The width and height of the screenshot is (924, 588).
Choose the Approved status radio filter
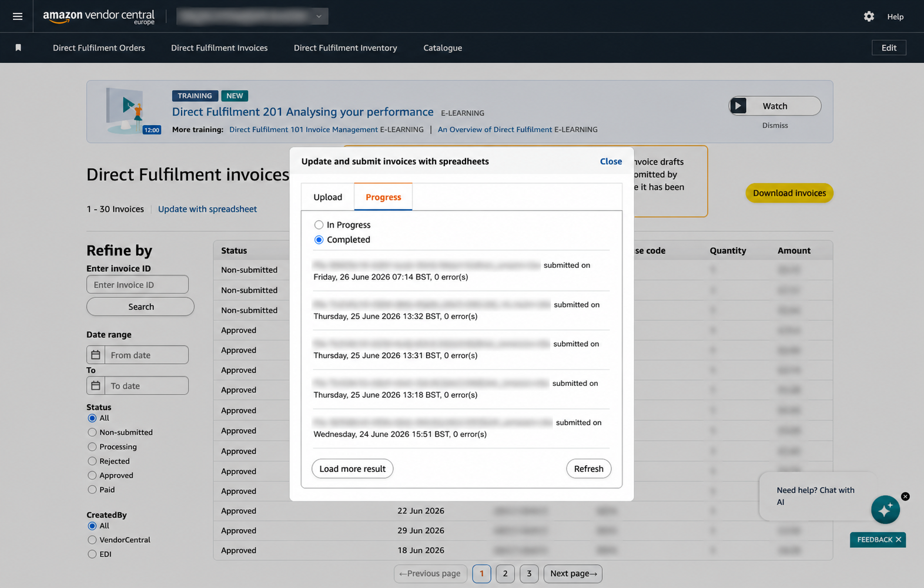coord(92,475)
